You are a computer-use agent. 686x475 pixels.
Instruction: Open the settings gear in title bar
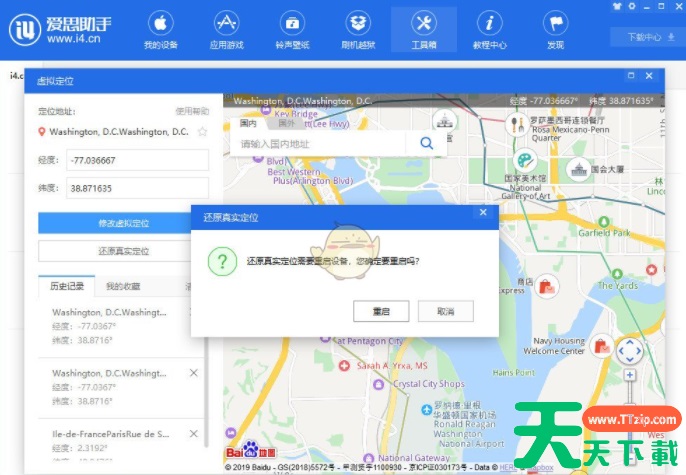[632, 6]
